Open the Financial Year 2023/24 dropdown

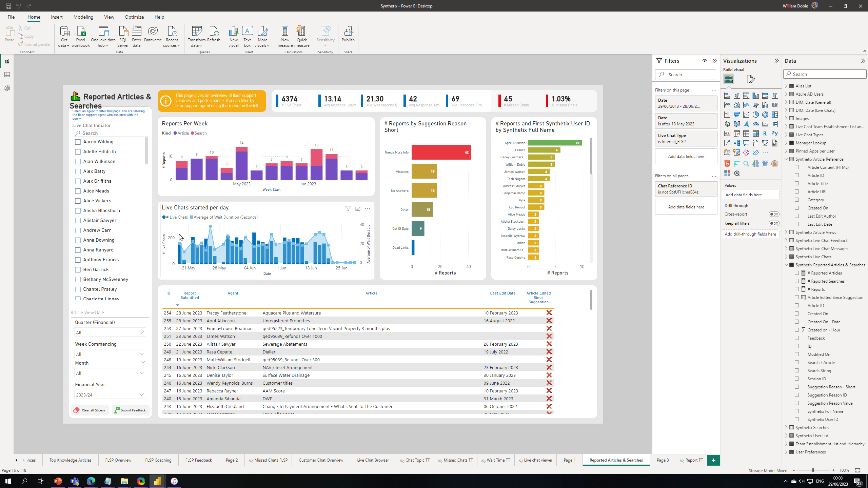[x=110, y=394]
